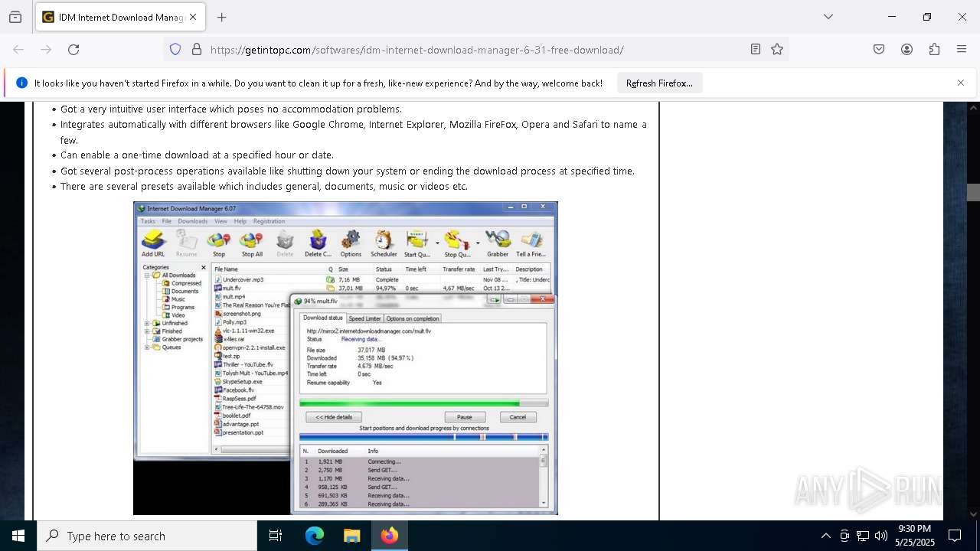Screen dimensions: 980x551
Task: Show hidden system tray icons
Action: (x=825, y=536)
